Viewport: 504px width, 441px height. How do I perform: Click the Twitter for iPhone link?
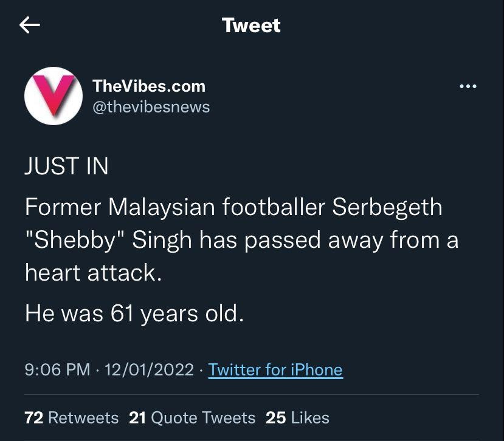click(275, 369)
